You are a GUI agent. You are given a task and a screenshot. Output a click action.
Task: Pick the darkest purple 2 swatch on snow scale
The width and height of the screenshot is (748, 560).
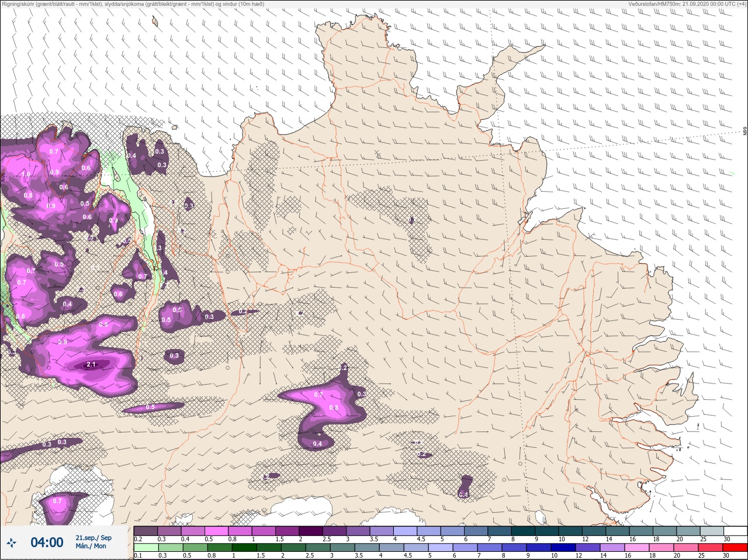coord(311,531)
